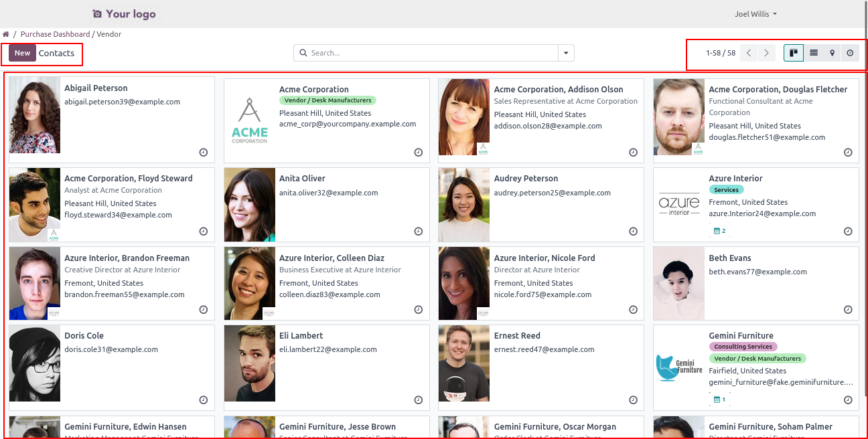This screenshot has height=439, width=868.
Task: Click activity clock on Beth Evans card
Action: pyautogui.click(x=848, y=310)
